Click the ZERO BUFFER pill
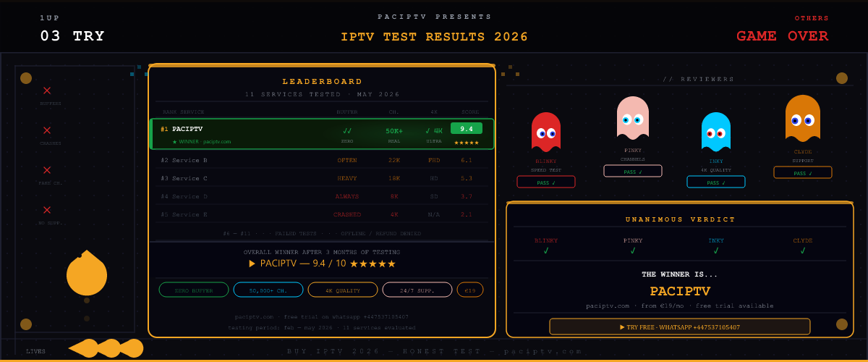Screen dimensions: 868x362 click(x=194, y=290)
